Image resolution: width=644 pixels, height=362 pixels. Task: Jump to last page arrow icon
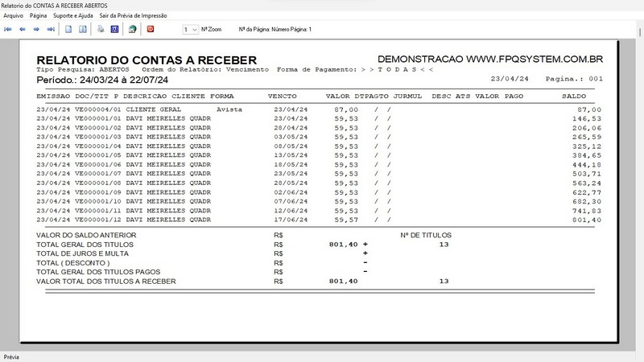pyautogui.click(x=51, y=29)
